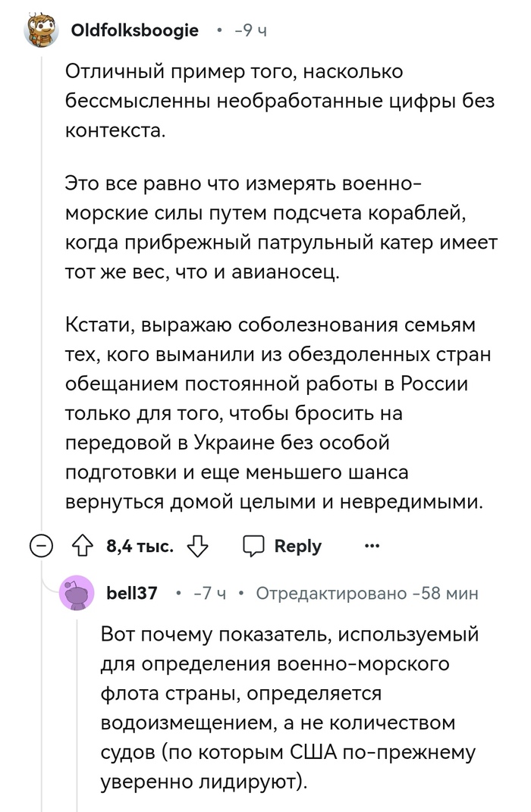The width and height of the screenshot is (531, 812).
Task: Downvote Oldfolksboogie's comment
Action: [197, 546]
